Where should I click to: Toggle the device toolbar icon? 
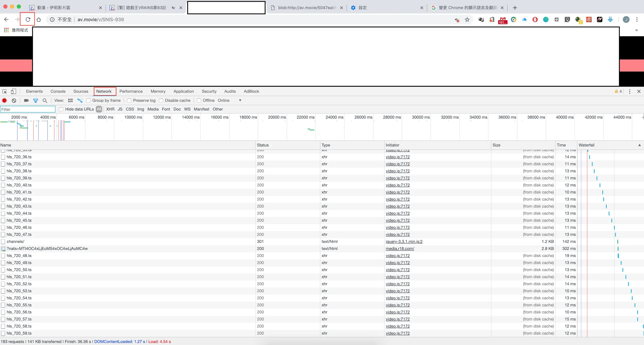point(14,91)
